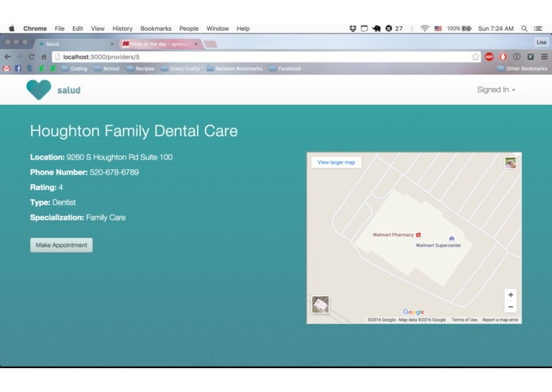Open Terms of Use link on map

click(465, 320)
